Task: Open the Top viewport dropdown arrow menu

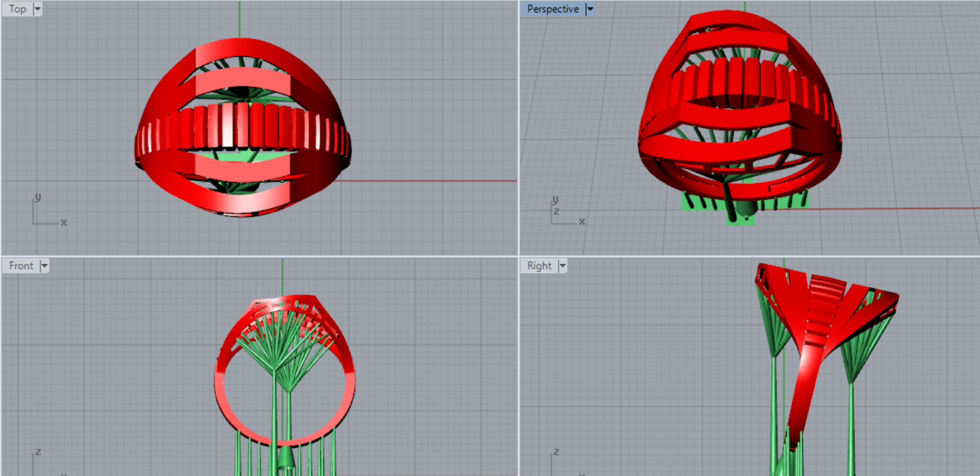Action: [37, 9]
